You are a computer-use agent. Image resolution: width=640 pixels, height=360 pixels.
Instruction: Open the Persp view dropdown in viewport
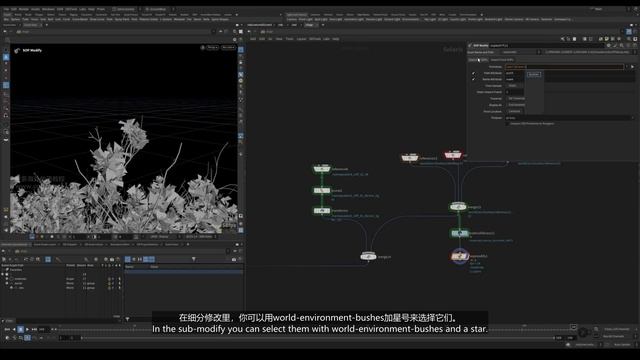pyautogui.click(x=212, y=47)
